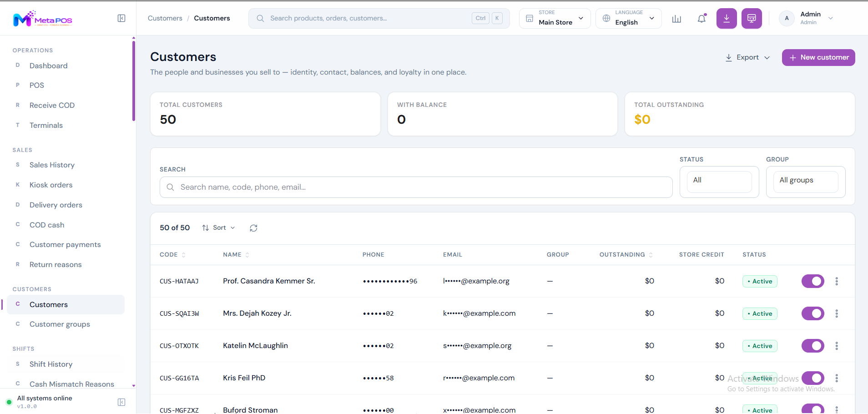This screenshot has width=868, height=414.
Task: Click customer code CUS-SQAI3W
Action: pyautogui.click(x=179, y=314)
